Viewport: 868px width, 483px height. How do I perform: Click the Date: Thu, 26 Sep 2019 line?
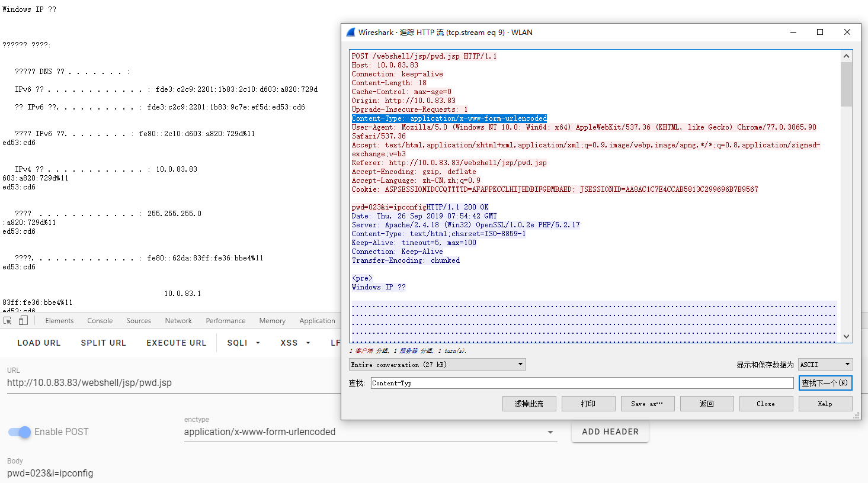tap(424, 216)
